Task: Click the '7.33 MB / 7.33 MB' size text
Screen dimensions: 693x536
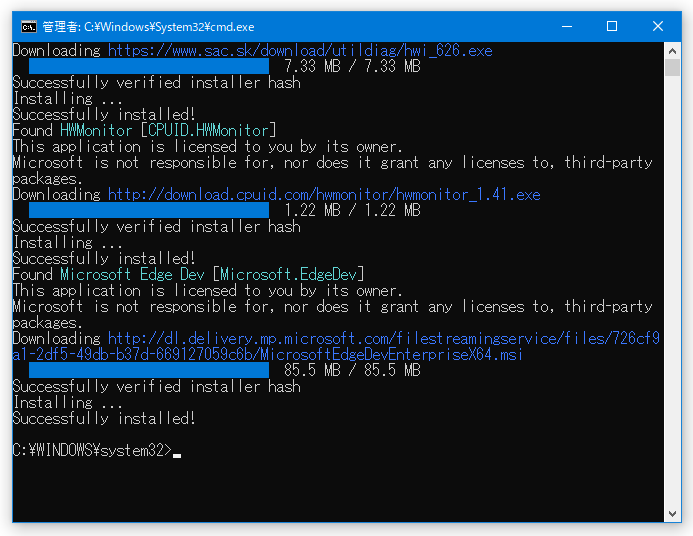Action: (352, 66)
